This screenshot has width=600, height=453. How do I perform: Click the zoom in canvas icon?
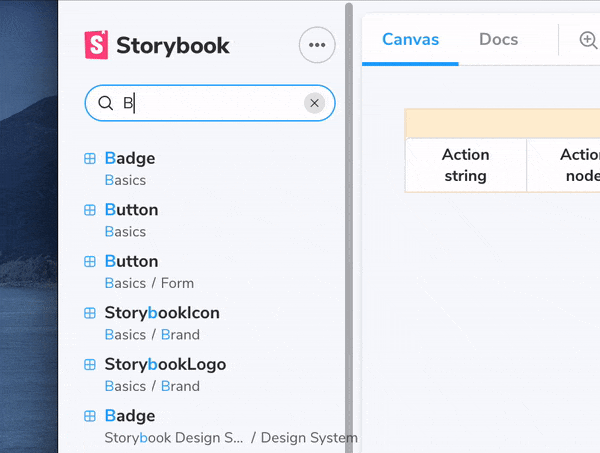588,40
